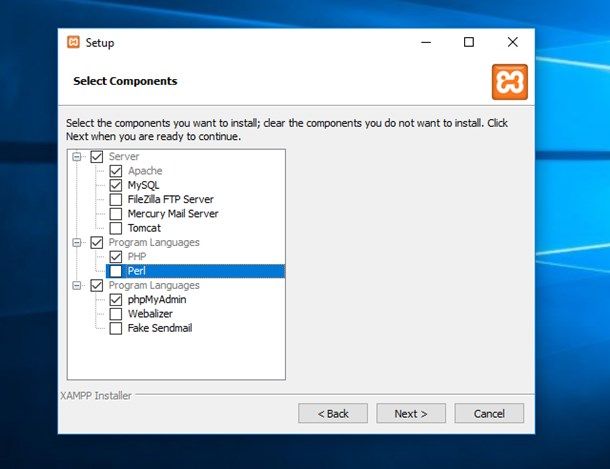
Task: Select the Webalizer label
Action: coord(150,314)
